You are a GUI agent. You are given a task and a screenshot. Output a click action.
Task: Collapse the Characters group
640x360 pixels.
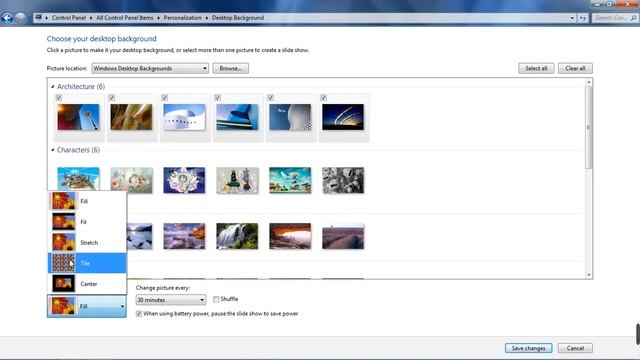(53, 150)
